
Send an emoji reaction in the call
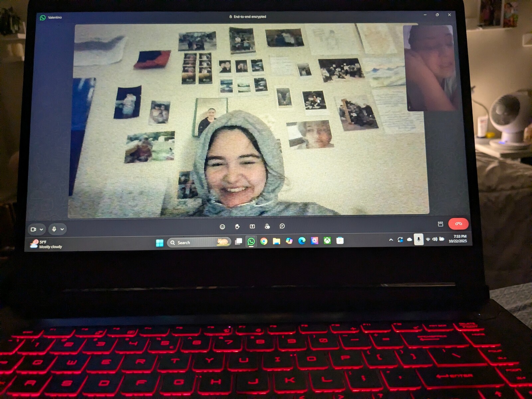click(x=222, y=227)
